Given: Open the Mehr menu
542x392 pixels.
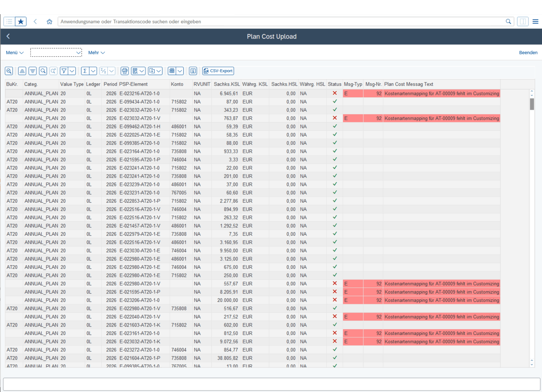Looking at the screenshot, I should pyautogui.click(x=96, y=52).
